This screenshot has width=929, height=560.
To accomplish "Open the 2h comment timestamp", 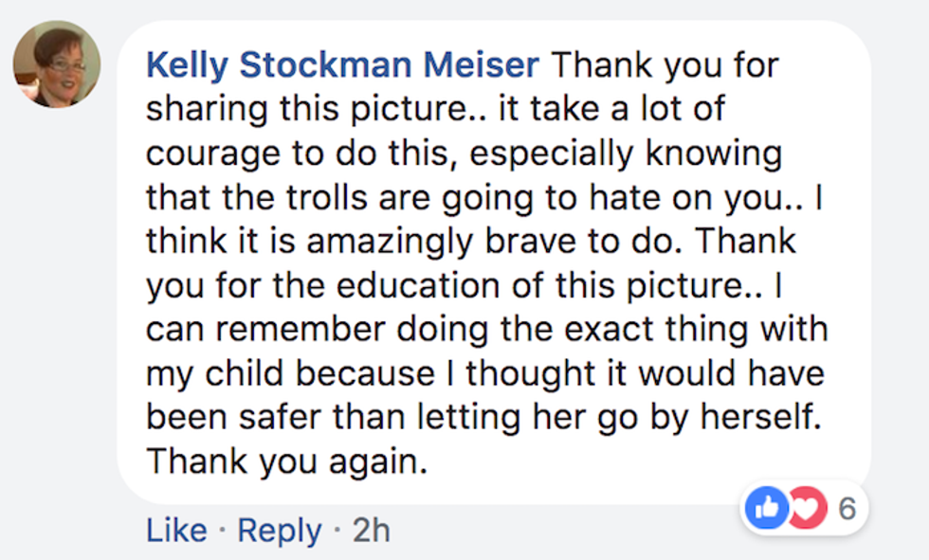I will click(x=371, y=531).
